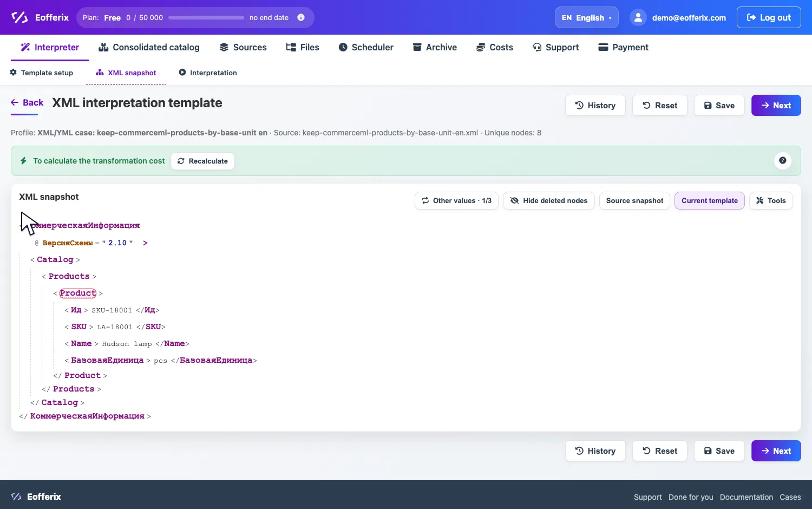This screenshot has width=812, height=509.
Task: Select the attribute value 2.10
Action: (x=117, y=243)
